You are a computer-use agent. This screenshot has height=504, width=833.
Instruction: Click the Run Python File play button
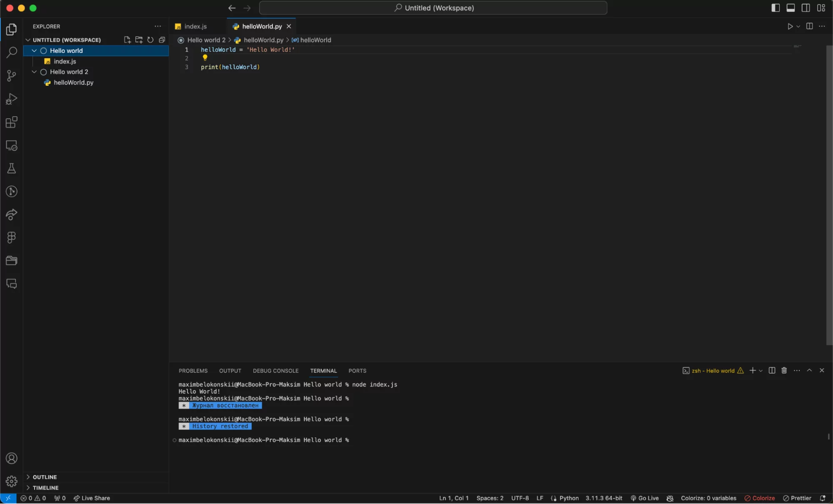790,26
